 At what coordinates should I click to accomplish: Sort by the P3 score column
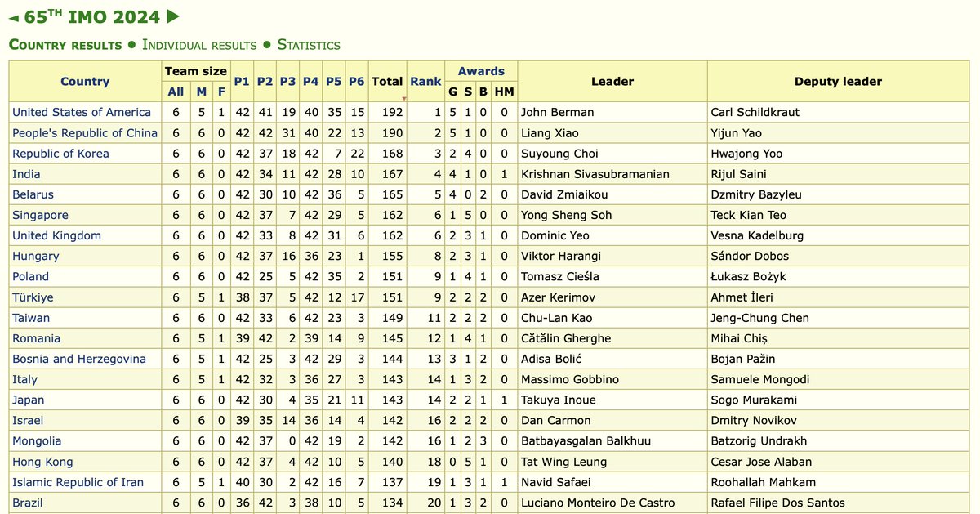tap(287, 81)
